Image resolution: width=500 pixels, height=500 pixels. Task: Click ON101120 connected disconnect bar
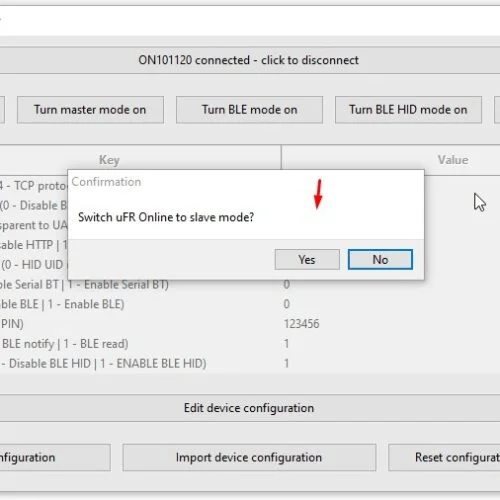[x=249, y=60]
